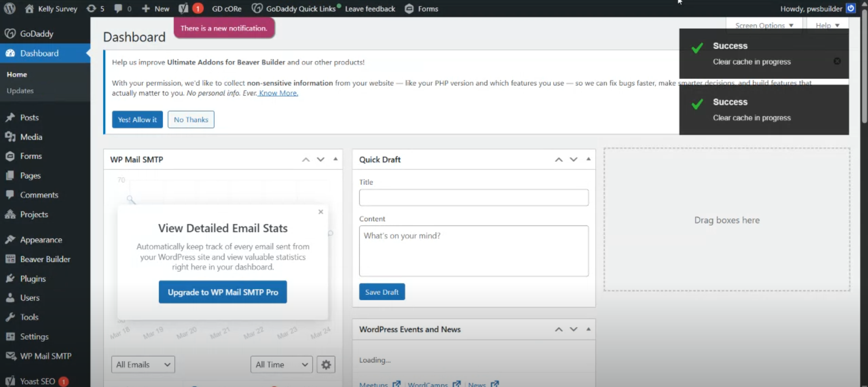Toggle the Quick Draft panel collapse
The width and height of the screenshot is (868, 387).
click(588, 159)
